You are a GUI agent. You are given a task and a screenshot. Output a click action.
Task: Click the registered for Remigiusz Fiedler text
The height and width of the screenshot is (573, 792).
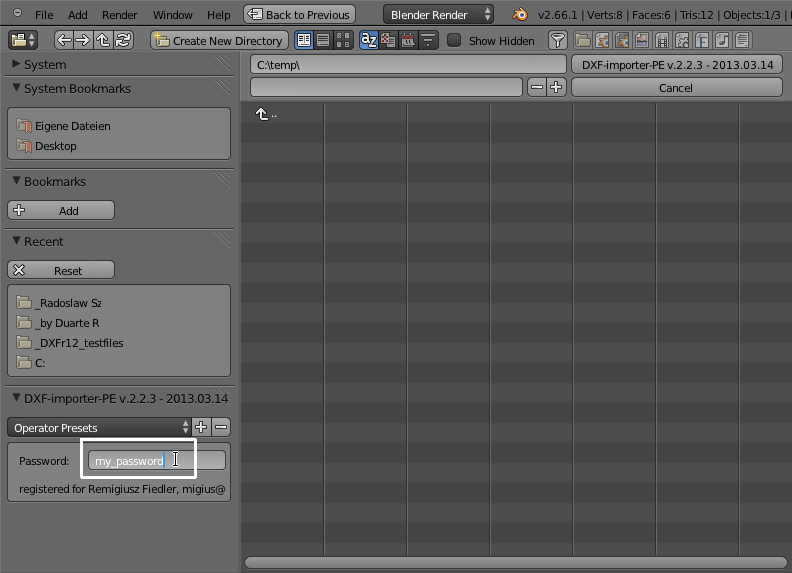(x=122, y=489)
